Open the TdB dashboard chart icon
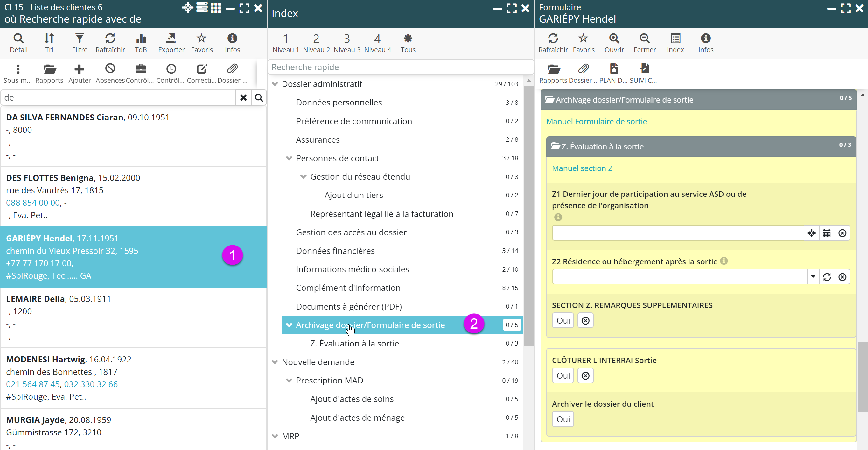This screenshot has height=450, width=868. 141,39
